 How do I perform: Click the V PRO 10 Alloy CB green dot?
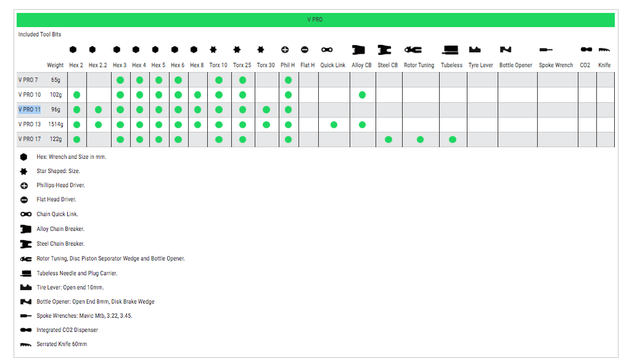tap(362, 95)
